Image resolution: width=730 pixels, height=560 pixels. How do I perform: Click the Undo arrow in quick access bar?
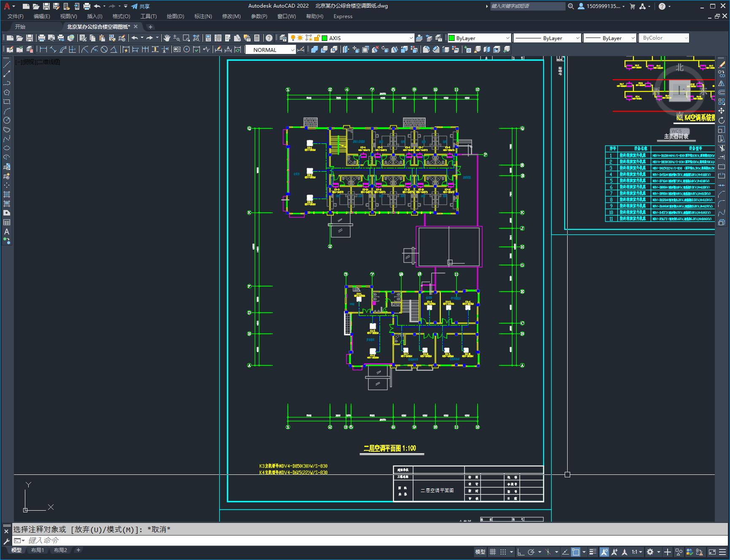click(97, 6)
